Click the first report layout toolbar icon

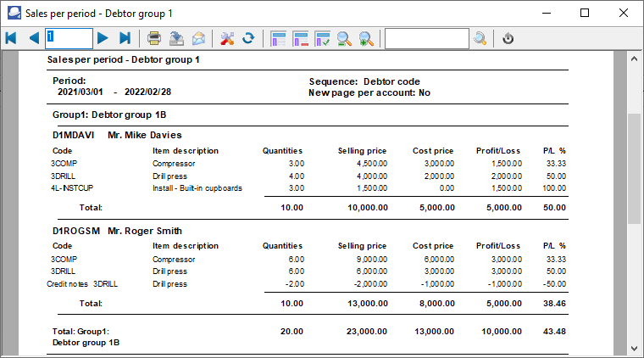tap(278, 38)
